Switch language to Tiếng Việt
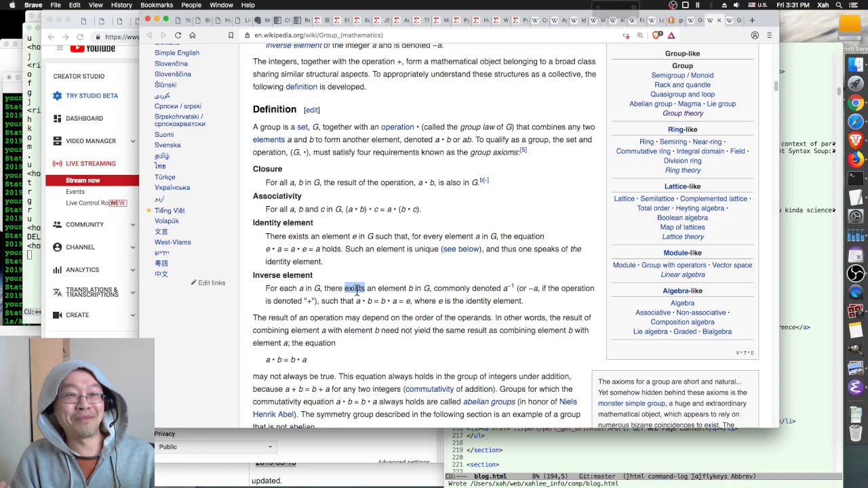The height and width of the screenshot is (488, 868). [170, 210]
